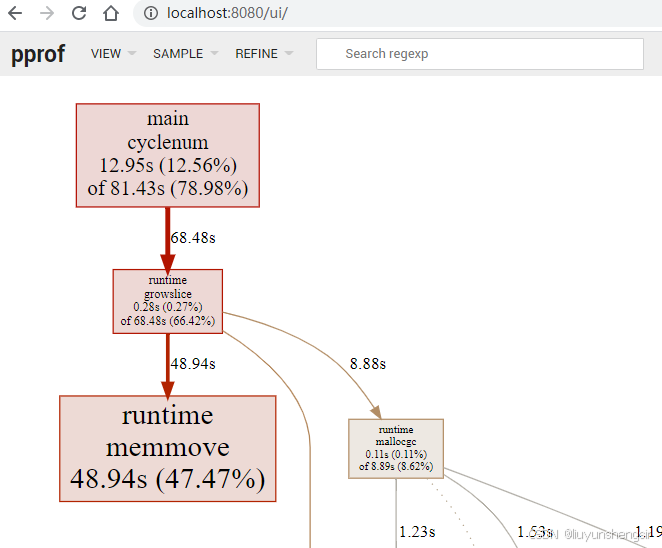Expand the REFINE dropdown arrow
The height and width of the screenshot is (548, 662).
point(289,53)
